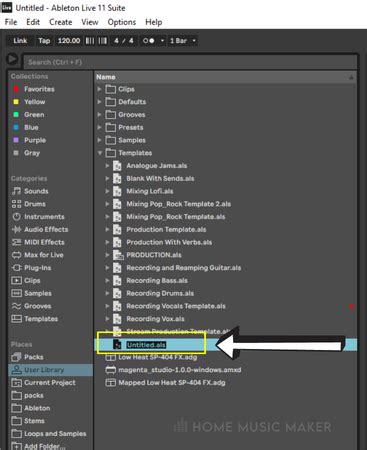Select Production Template.als file
The image size is (367, 450).
(x=166, y=229)
